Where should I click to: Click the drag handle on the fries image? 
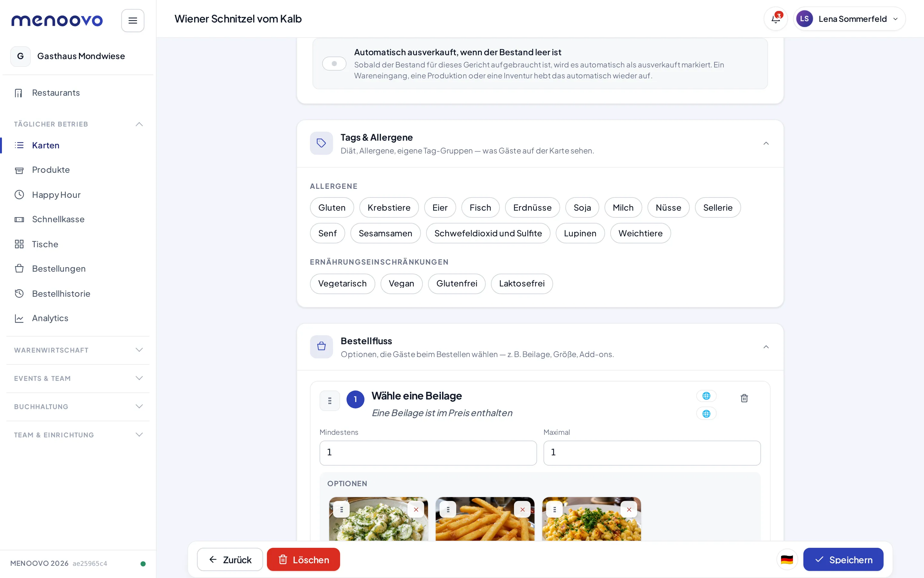(x=448, y=510)
